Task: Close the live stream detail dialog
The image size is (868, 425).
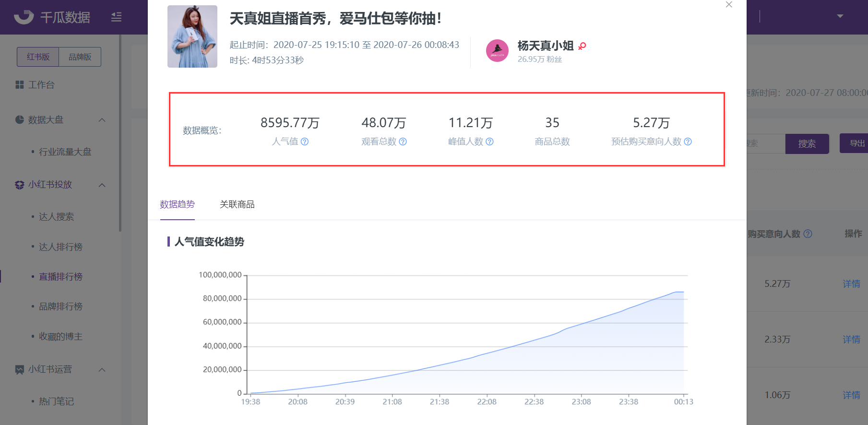Action: click(729, 4)
